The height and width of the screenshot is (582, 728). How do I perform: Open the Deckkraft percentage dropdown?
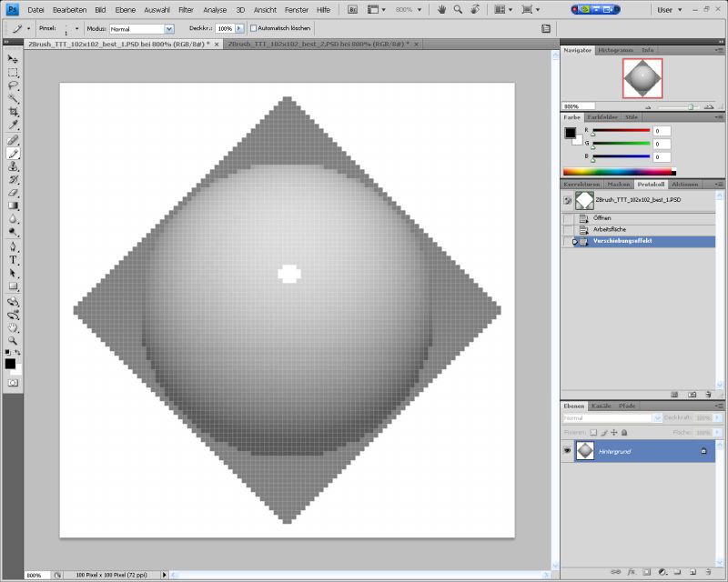pos(239,27)
